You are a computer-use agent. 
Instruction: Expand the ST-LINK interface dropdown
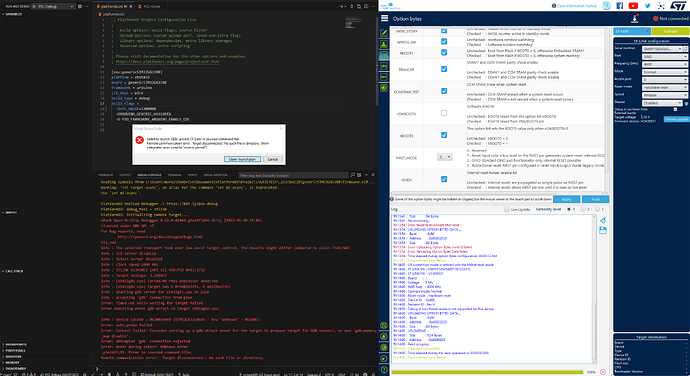pos(632,31)
